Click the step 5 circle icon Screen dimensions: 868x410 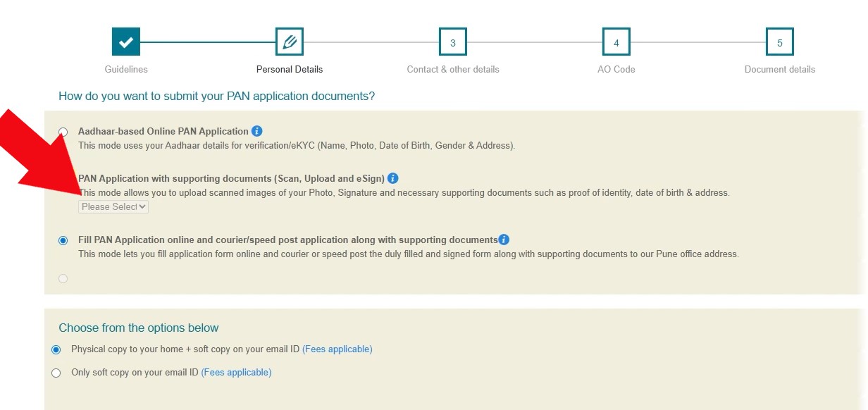[x=779, y=42]
